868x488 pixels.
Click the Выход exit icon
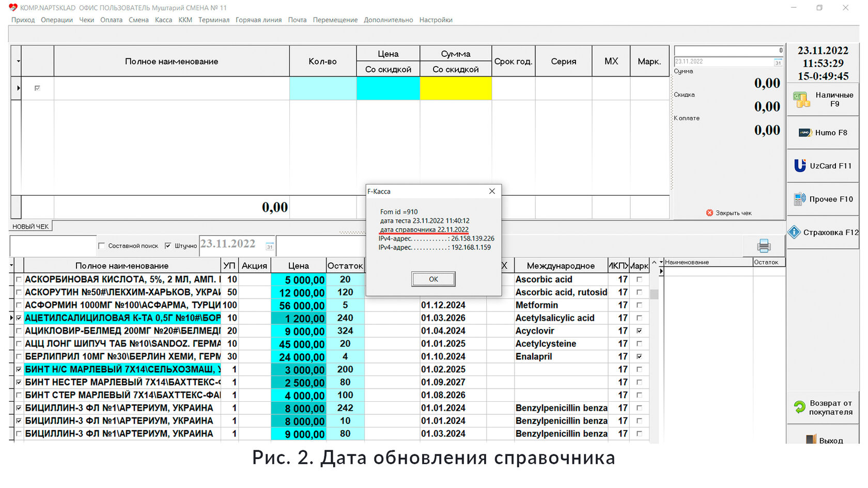tap(811, 440)
